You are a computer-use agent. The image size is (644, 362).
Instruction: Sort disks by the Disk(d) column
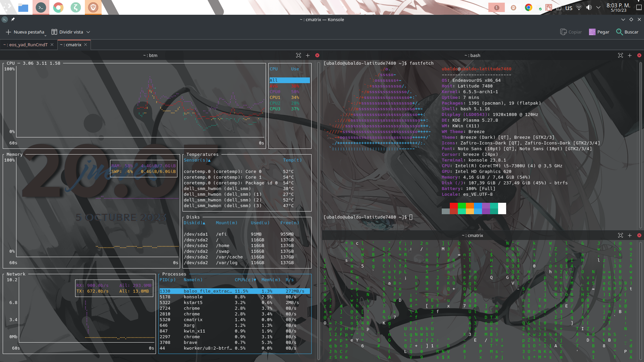195,223
